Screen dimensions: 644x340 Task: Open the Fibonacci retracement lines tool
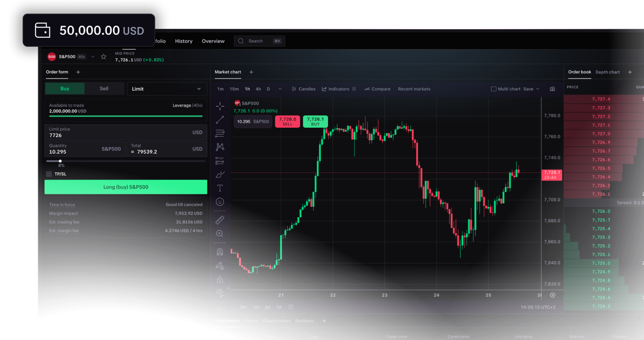(220, 134)
